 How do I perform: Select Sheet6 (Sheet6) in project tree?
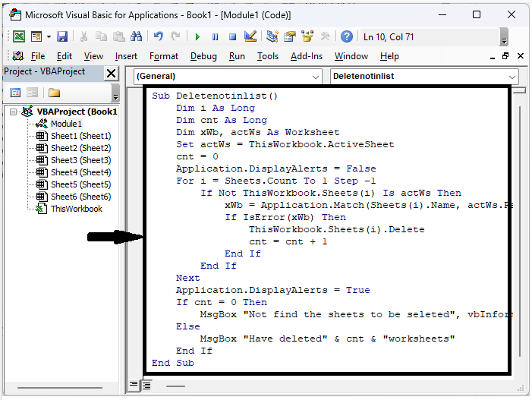click(x=80, y=197)
